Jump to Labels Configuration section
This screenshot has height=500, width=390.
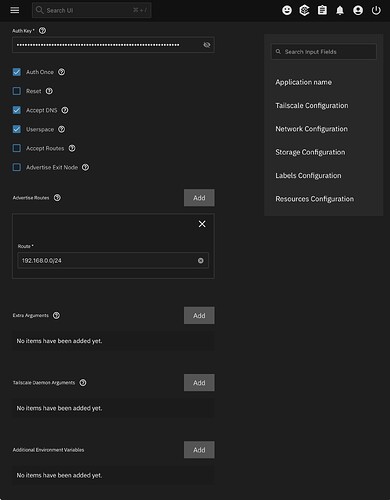pyautogui.click(x=308, y=176)
